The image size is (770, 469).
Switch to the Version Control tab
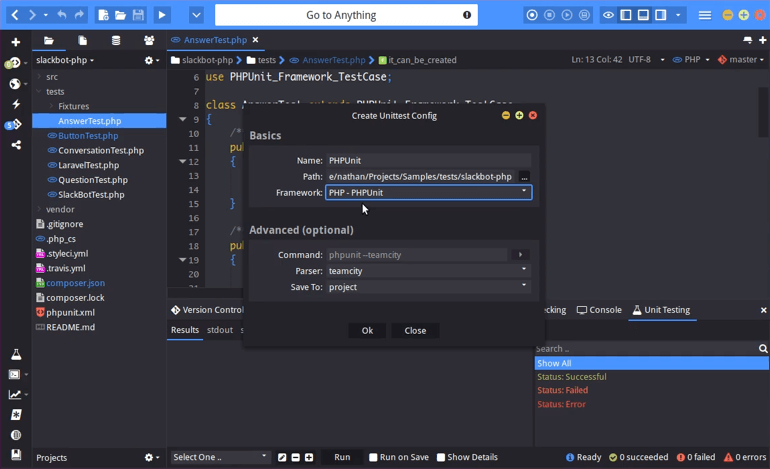pos(206,310)
